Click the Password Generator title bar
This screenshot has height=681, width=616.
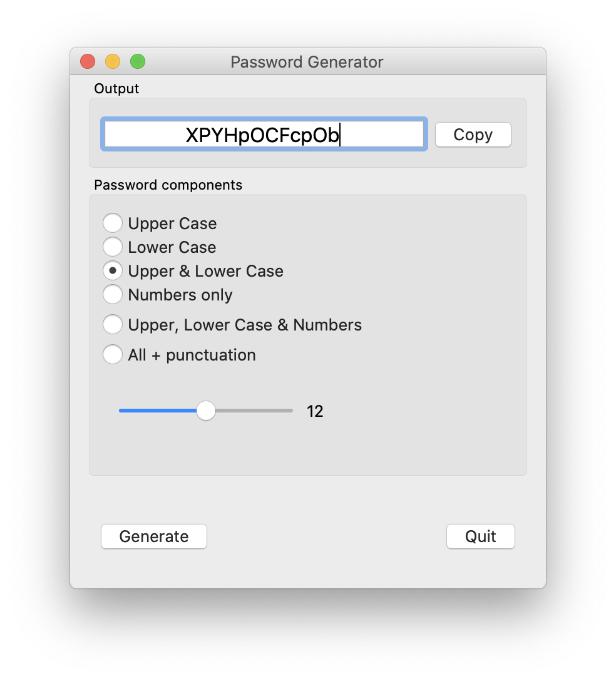[307, 62]
